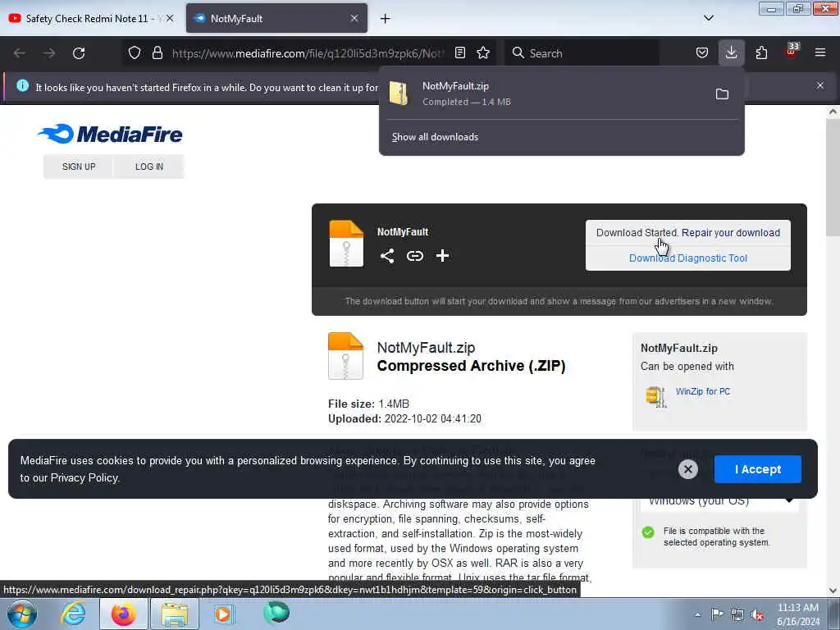Select the NotMyFault browser tab
Image resolution: width=840 pixels, height=630 pixels.
tap(276, 19)
